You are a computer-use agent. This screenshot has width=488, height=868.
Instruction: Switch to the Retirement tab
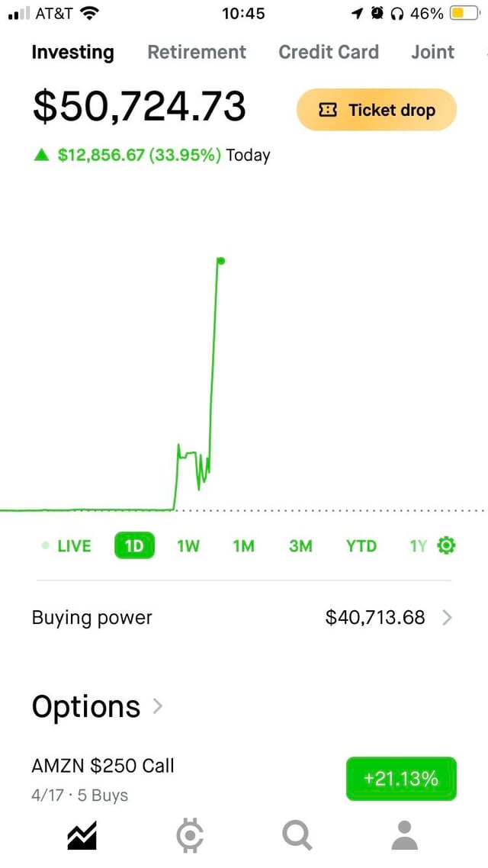[197, 52]
